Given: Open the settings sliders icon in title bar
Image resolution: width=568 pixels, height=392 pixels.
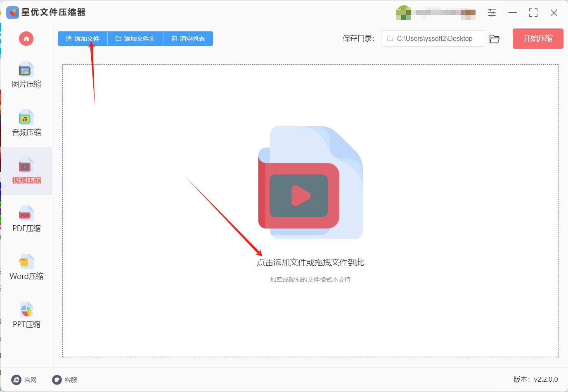Looking at the screenshot, I should pyautogui.click(x=492, y=13).
